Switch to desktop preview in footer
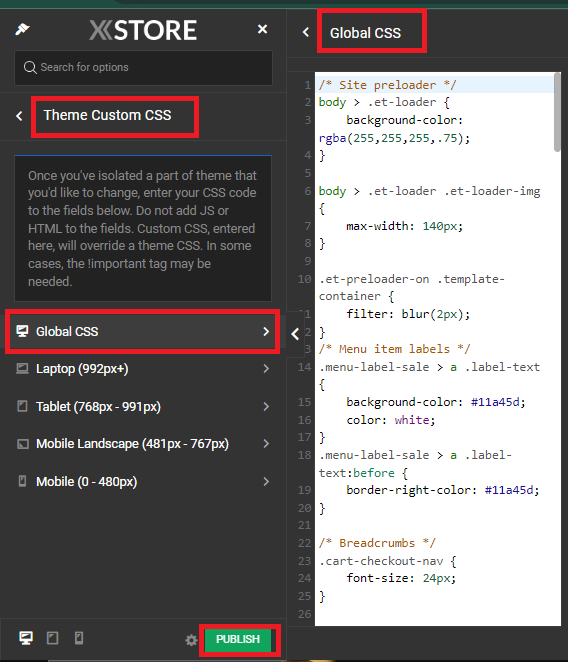The image size is (568, 662). 26,638
